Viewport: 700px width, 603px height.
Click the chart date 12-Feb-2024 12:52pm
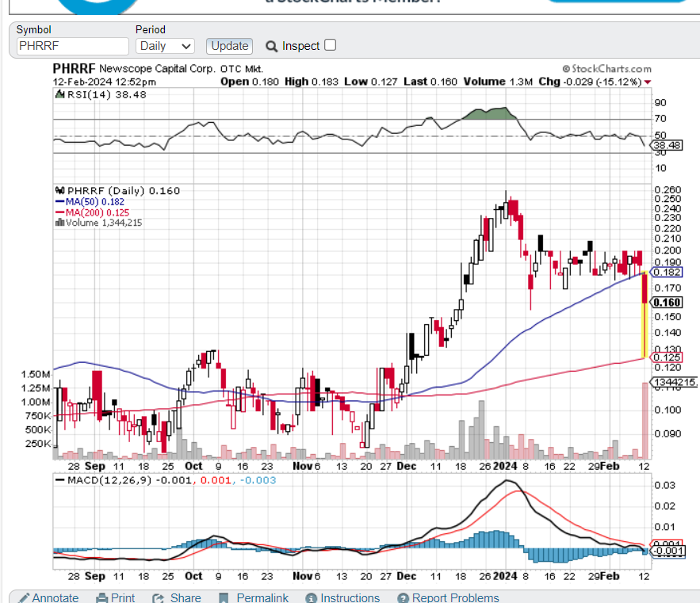pyautogui.click(x=105, y=82)
